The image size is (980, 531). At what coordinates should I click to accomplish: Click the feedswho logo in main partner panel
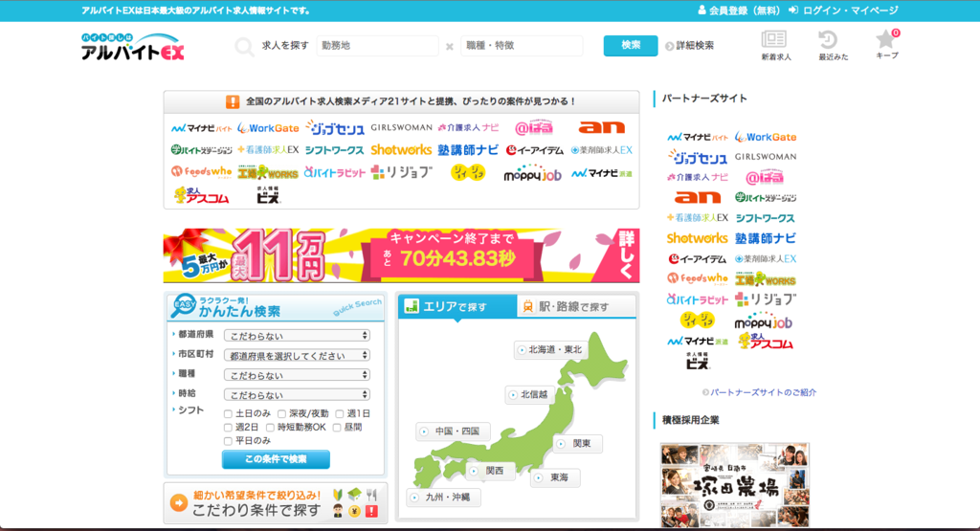(201, 172)
